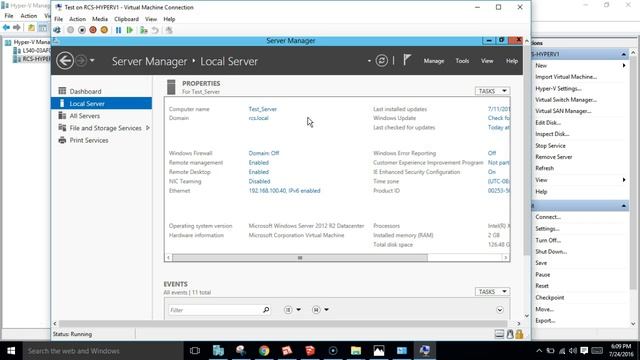The image size is (640, 360).
Task: Click the keyboard icon in VM status bar
Action: pyautogui.click(x=499, y=334)
